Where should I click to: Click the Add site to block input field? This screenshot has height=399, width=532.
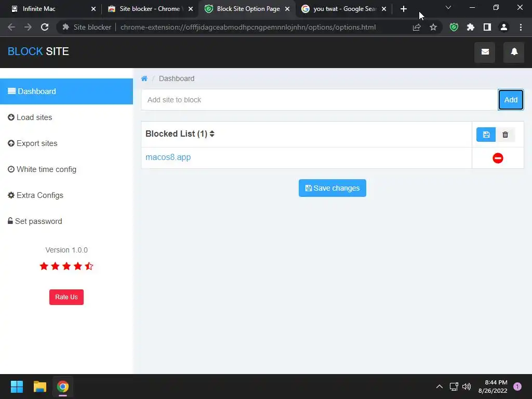click(x=320, y=100)
